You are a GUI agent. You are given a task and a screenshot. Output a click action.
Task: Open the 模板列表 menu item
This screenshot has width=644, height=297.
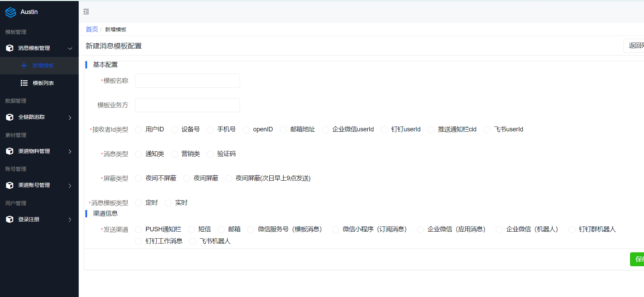(x=39, y=83)
